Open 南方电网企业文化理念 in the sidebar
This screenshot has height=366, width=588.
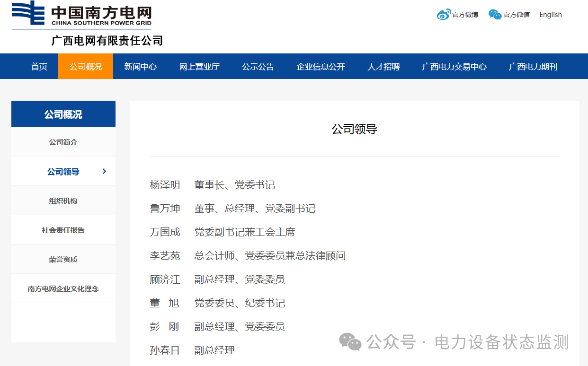[x=63, y=288]
